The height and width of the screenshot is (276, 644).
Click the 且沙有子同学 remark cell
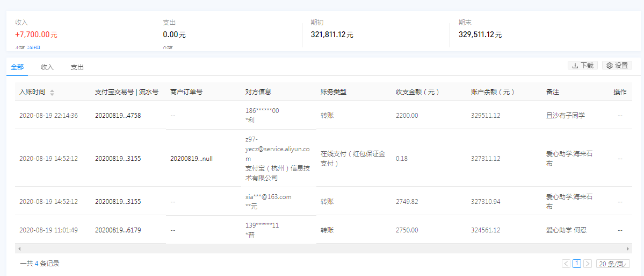[x=566, y=115]
